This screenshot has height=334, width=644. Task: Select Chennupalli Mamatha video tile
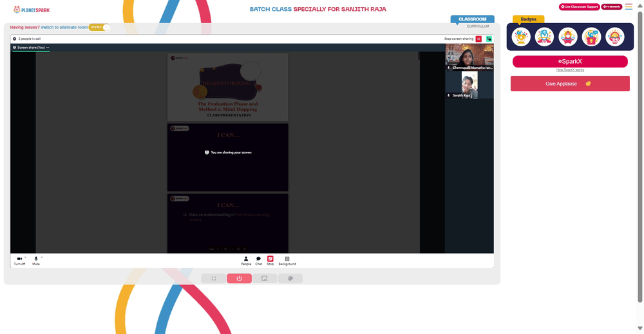point(469,57)
